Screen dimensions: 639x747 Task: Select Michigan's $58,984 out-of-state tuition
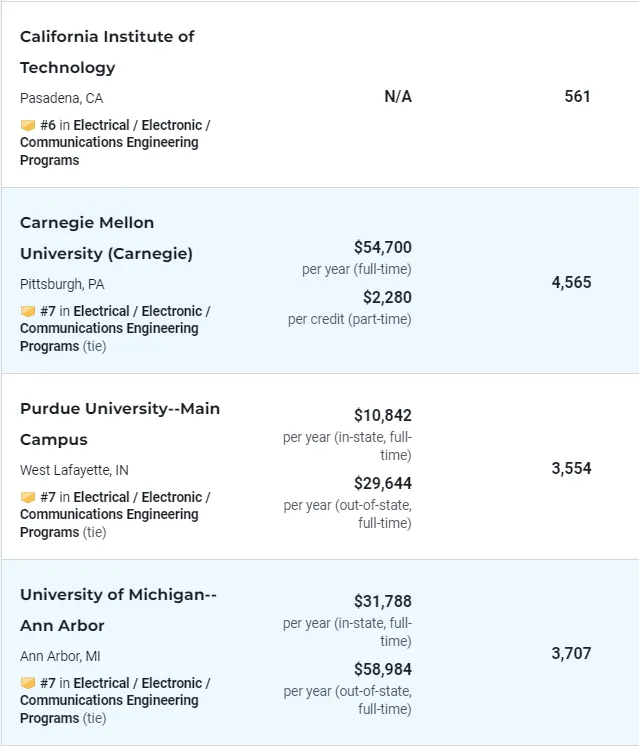coord(382,669)
